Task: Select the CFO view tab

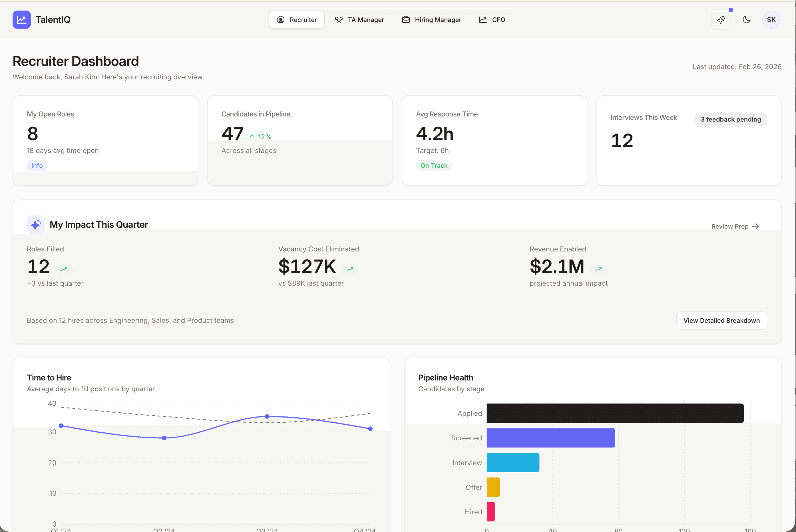Action: click(x=492, y=20)
